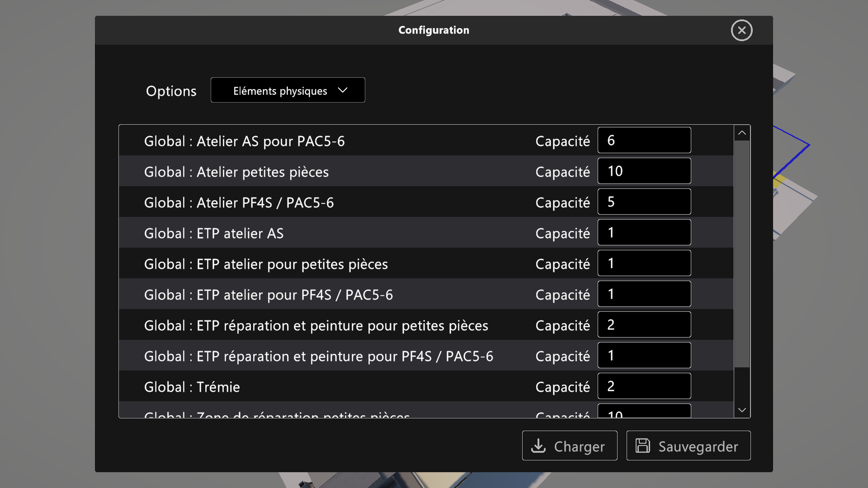The width and height of the screenshot is (868, 488).
Task: Edit capacity for ETP atelier pour petites pièces
Action: point(644,263)
